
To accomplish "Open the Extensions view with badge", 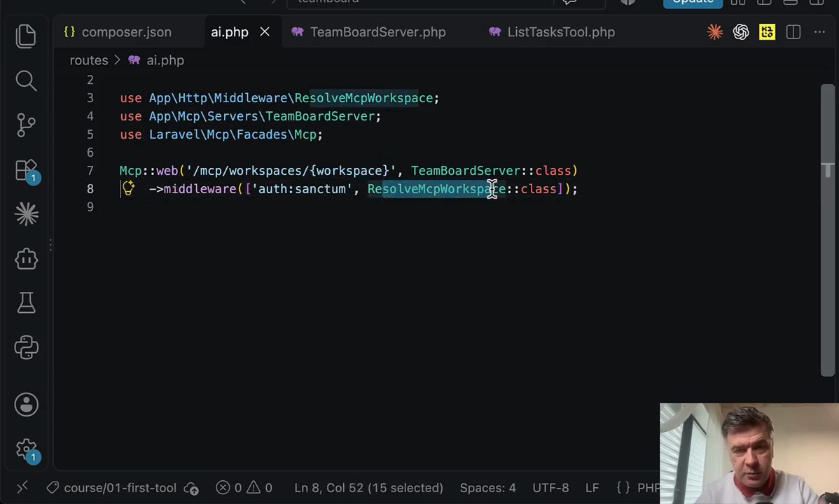I will tap(26, 171).
